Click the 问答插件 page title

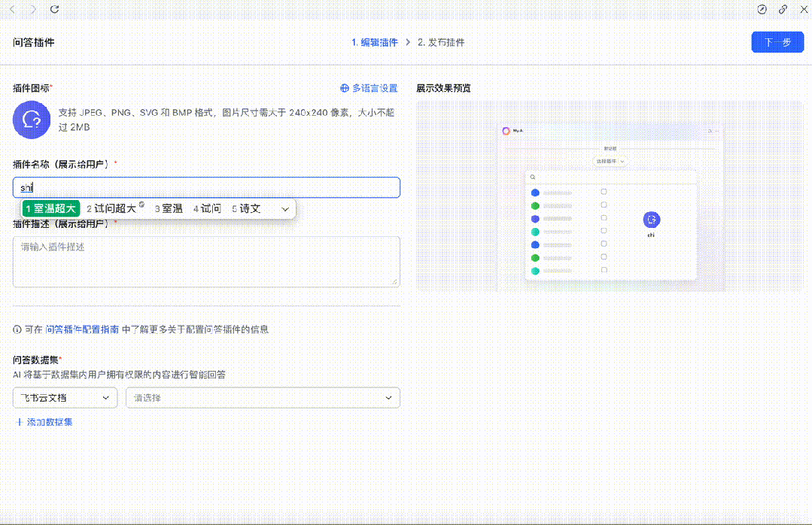pyautogui.click(x=34, y=42)
